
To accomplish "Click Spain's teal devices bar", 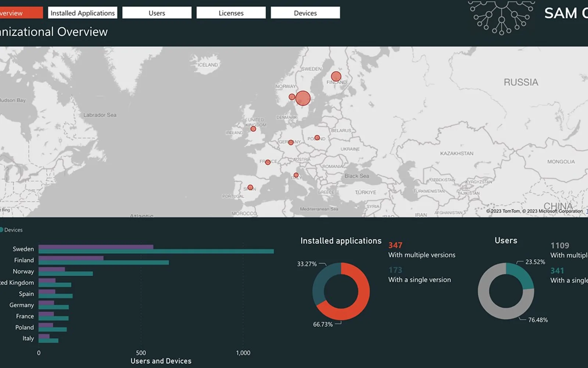I will coord(55,296).
